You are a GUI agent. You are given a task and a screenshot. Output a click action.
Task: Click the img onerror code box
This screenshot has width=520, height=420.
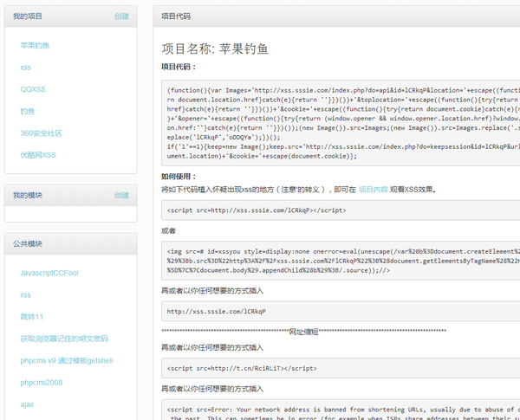coord(341,261)
